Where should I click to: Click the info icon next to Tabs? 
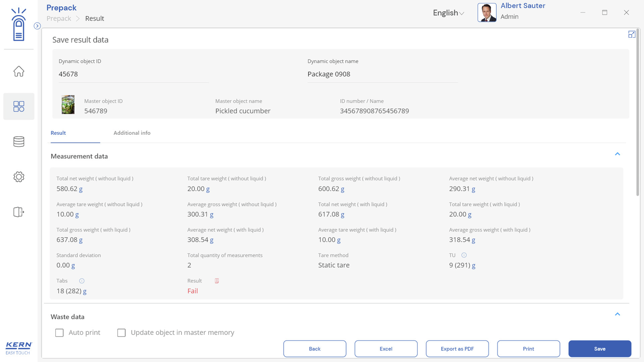click(82, 281)
